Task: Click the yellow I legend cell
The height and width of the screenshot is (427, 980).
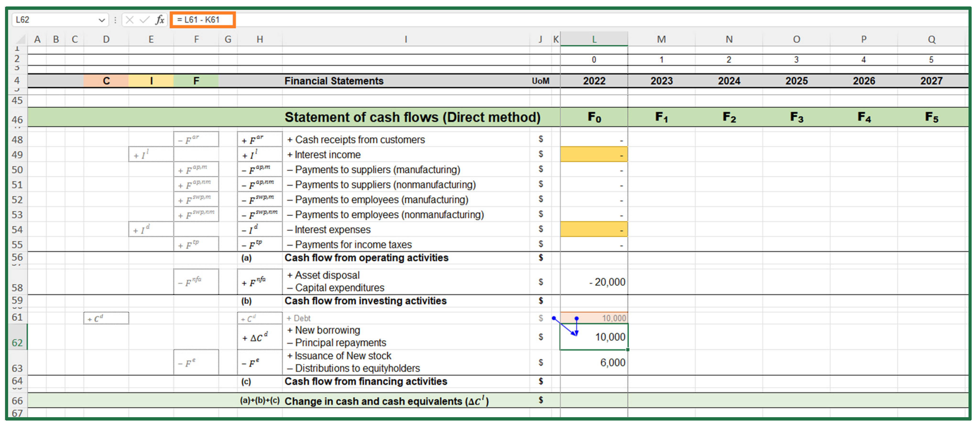Action: click(151, 81)
